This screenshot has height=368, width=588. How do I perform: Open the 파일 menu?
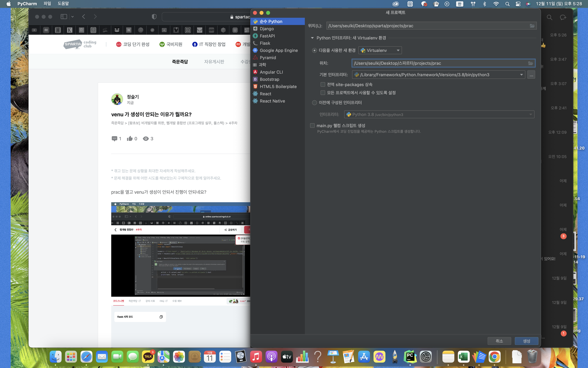tap(47, 4)
